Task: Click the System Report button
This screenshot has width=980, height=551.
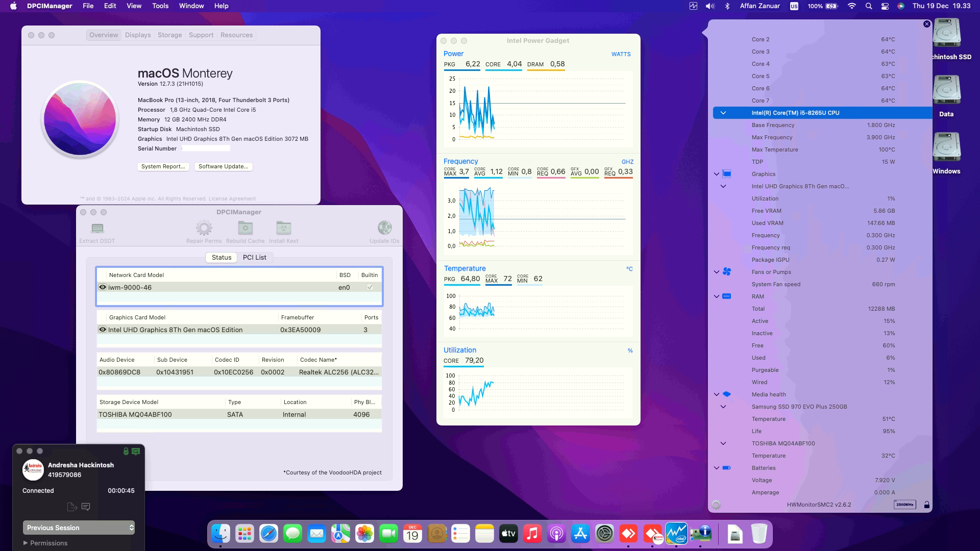Action: [163, 166]
